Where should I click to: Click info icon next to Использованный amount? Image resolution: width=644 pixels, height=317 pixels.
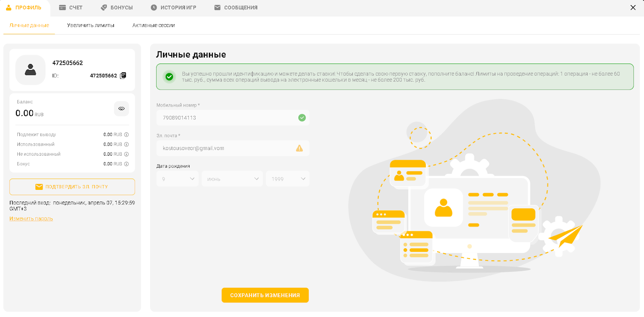(x=126, y=144)
